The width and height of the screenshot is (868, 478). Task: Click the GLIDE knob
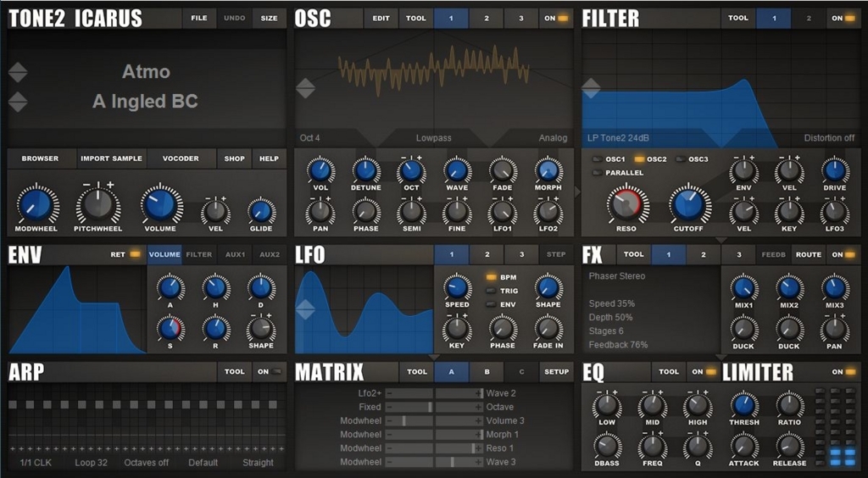click(261, 211)
